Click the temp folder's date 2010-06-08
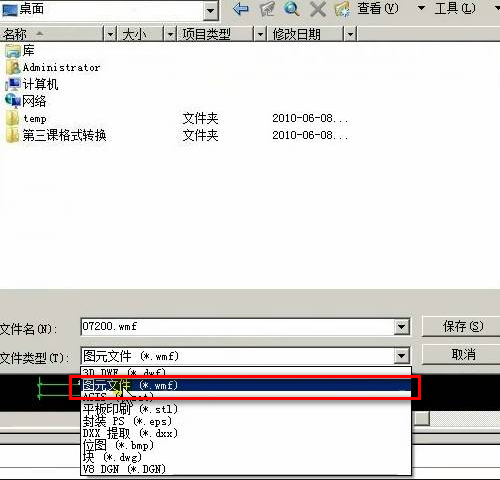The width and height of the screenshot is (500, 480). [310, 118]
